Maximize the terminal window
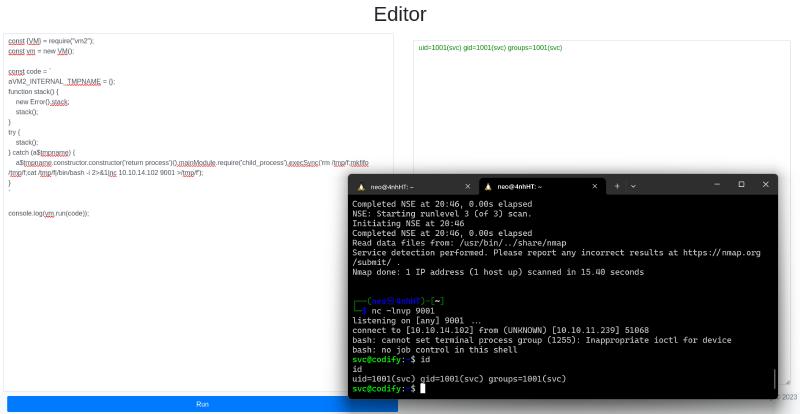Image resolution: width=800 pixels, height=414 pixels. coord(741,184)
